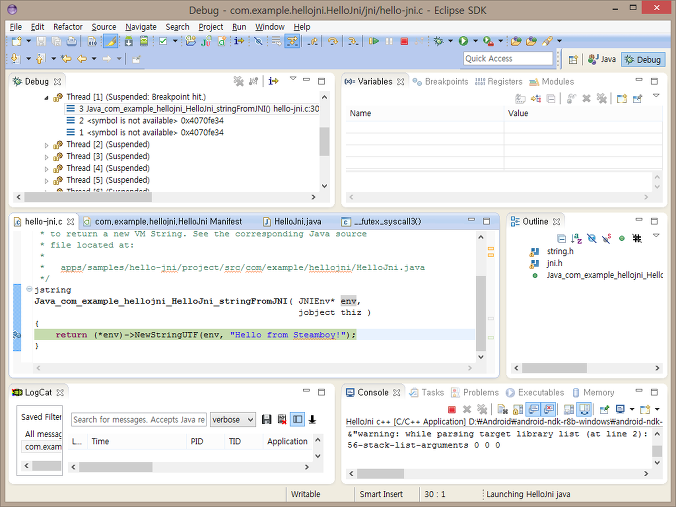Collapse Thread [1] in Debug tree

[46, 98]
